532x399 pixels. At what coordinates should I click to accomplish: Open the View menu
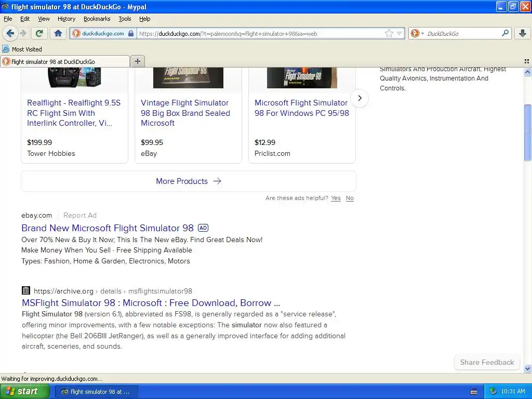[x=44, y=19]
